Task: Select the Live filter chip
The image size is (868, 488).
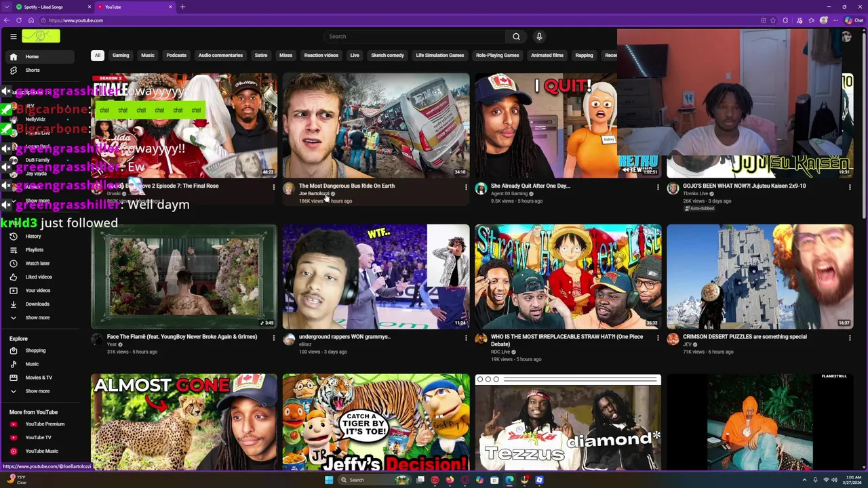Action: [355, 56]
